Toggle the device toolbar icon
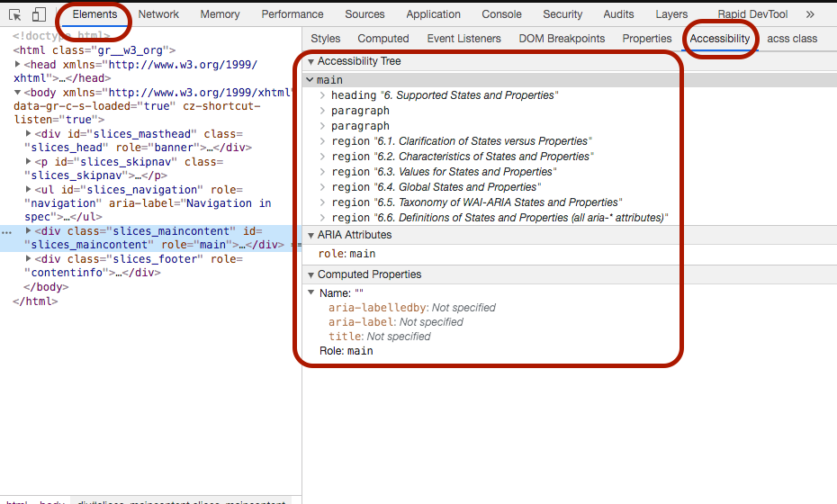Screen dimensions: 837x504 tap(39, 14)
